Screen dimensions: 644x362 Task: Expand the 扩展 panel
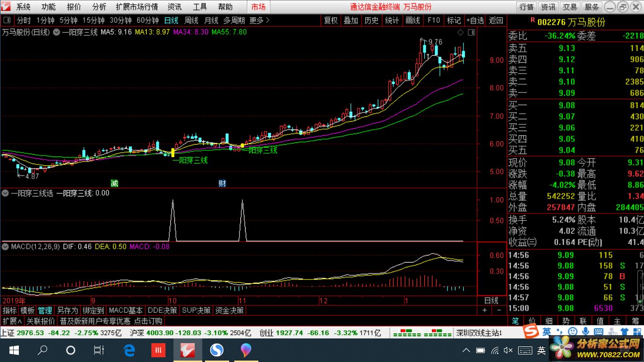12,321
